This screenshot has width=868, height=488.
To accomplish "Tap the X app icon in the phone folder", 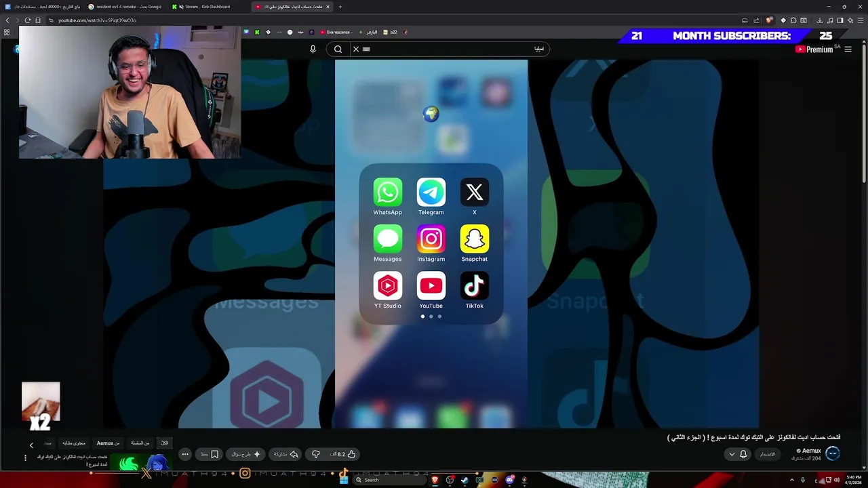I will point(475,192).
